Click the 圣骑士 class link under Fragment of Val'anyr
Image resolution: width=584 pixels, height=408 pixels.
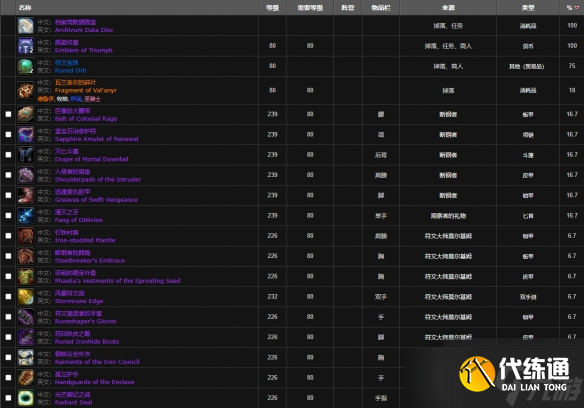pos(92,99)
